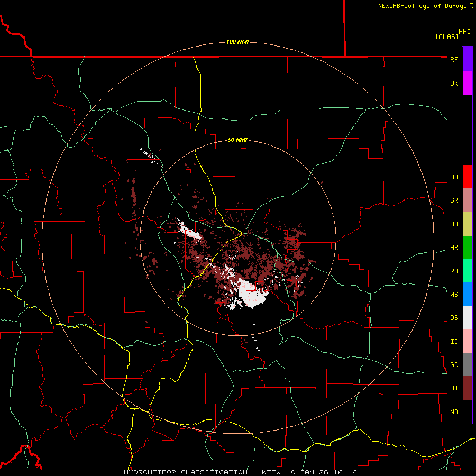Click the [CLAS] units label
The image size is (476, 476).
pyautogui.click(x=447, y=36)
